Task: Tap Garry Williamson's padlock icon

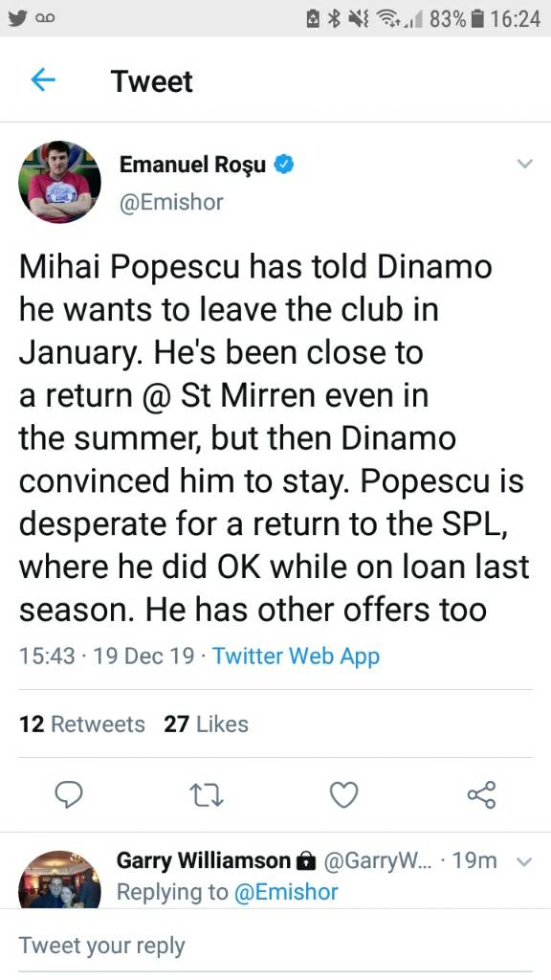Action: 305,862
